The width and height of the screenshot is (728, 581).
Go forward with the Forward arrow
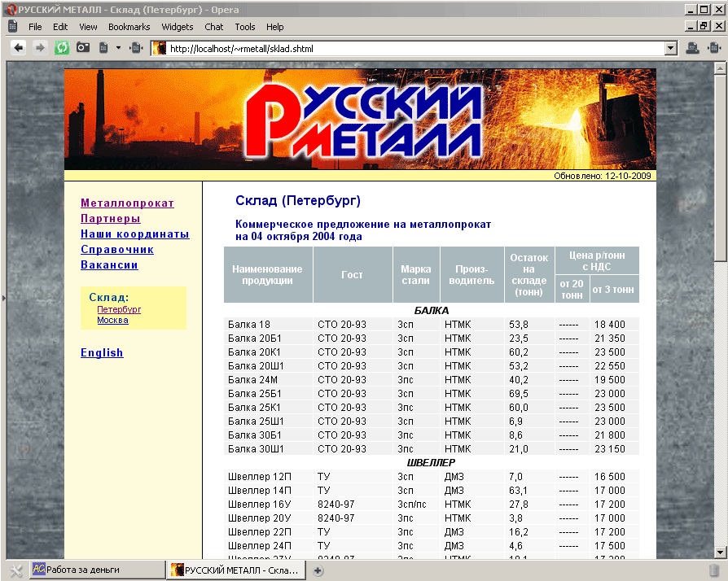(40, 48)
